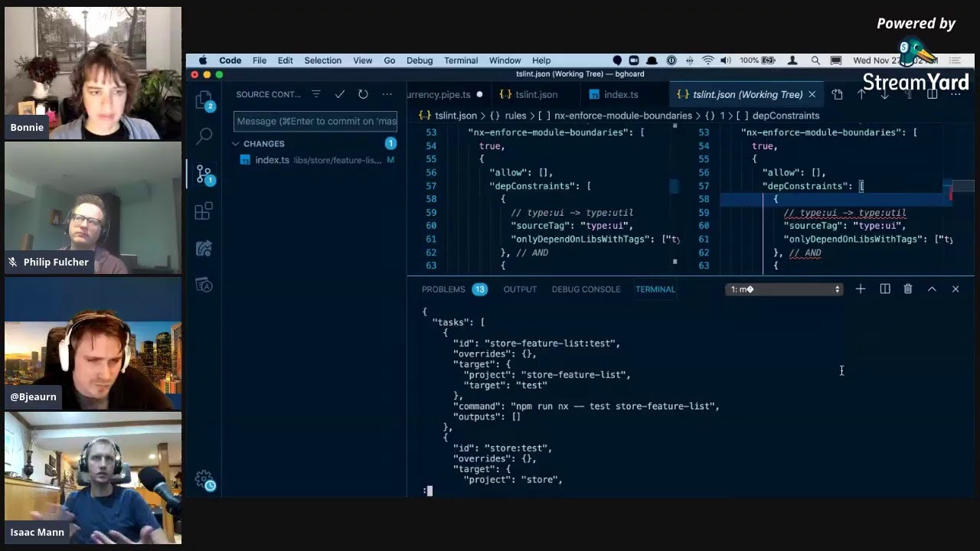Refresh the Source Control view

[x=363, y=94]
